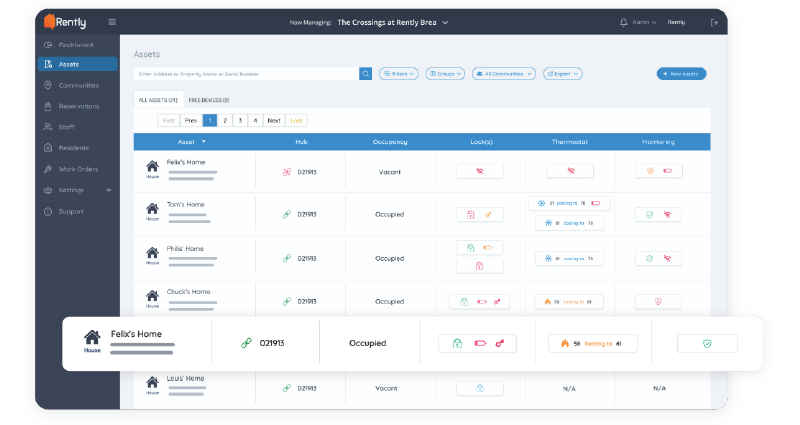Image resolution: width=800 pixels, height=425 pixels.
Task: Open the All Communities dropdown
Action: point(503,74)
